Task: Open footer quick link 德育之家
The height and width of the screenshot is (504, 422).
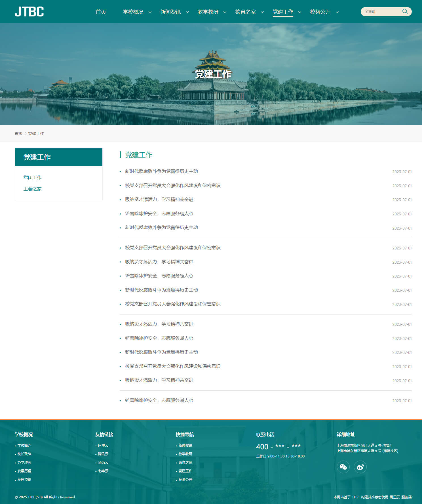Action: (x=185, y=463)
